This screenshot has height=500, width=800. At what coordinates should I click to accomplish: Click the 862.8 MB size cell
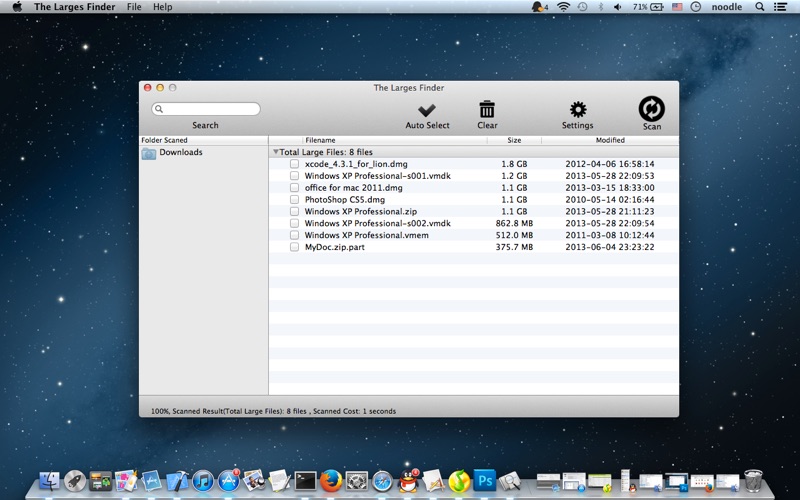pos(514,223)
